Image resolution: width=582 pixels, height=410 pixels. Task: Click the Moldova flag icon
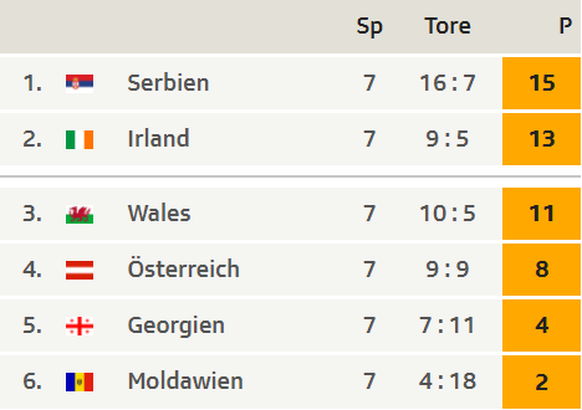[79, 382]
